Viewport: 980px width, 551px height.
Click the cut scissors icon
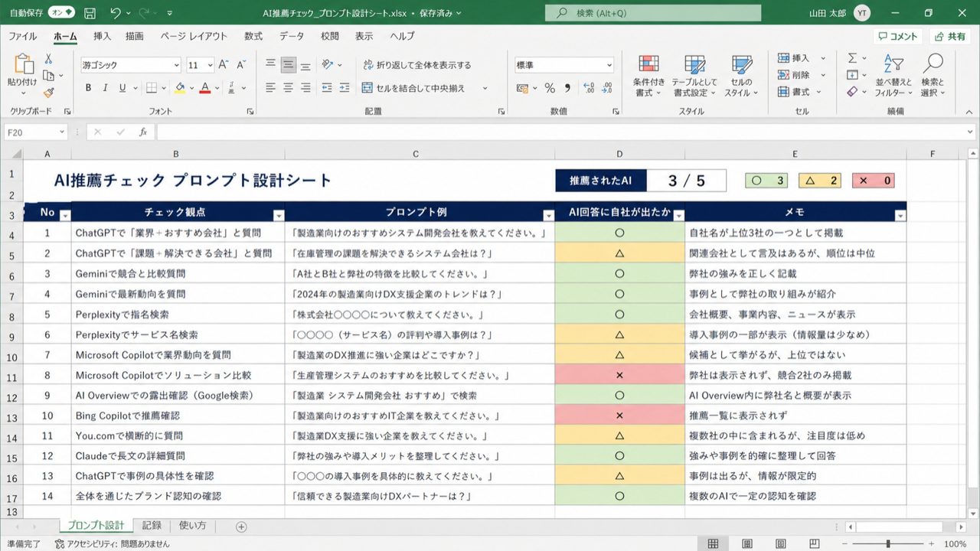pyautogui.click(x=48, y=59)
